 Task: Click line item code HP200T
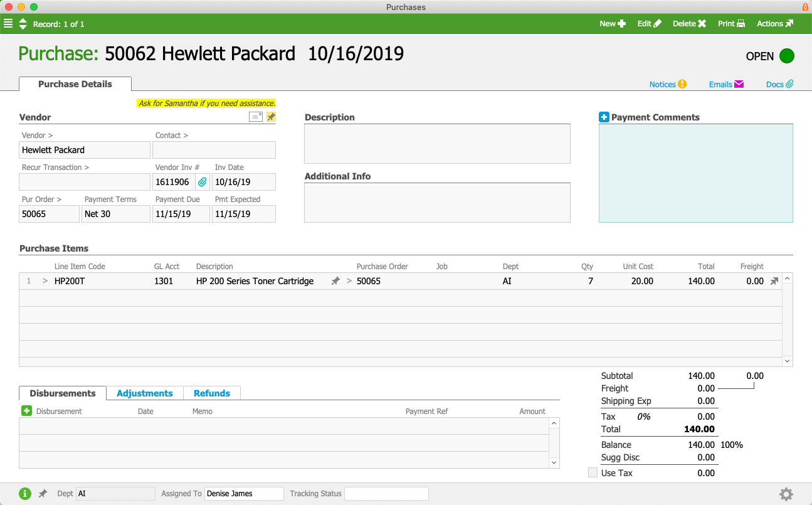pyautogui.click(x=70, y=281)
